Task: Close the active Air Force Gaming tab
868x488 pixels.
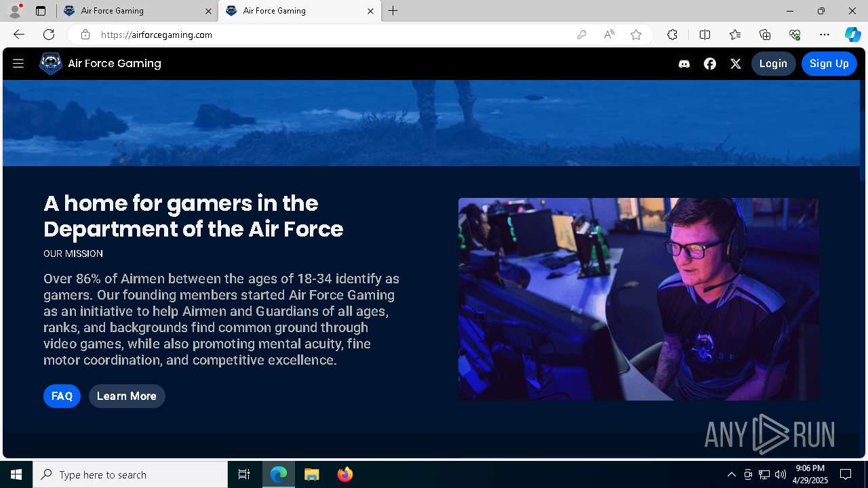Action: tap(370, 11)
